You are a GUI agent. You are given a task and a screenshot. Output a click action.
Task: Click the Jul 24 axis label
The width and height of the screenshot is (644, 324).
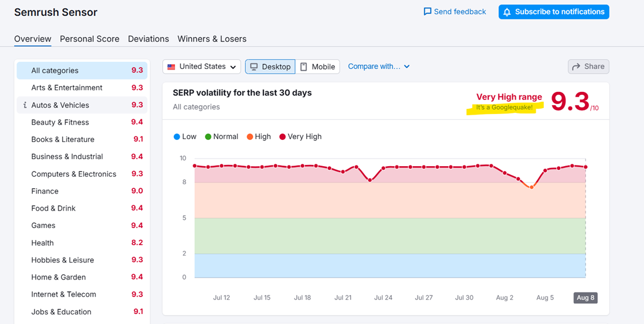pyautogui.click(x=383, y=298)
